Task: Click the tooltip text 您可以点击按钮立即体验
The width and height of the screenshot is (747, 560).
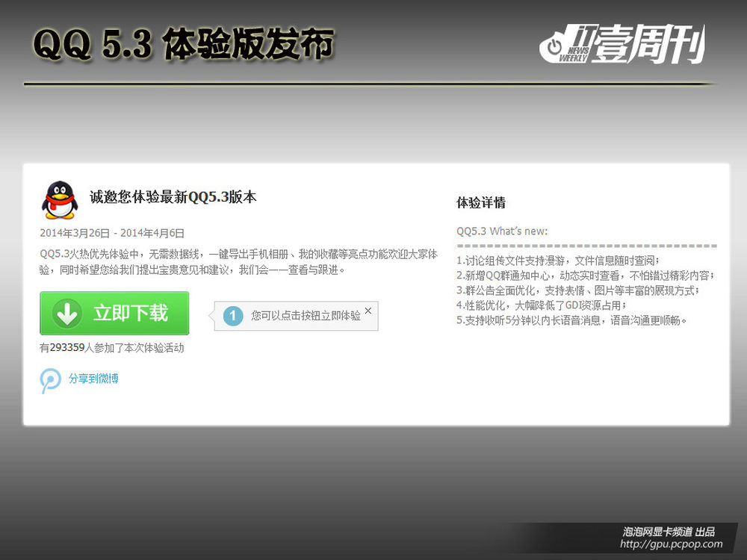Action: (x=306, y=316)
